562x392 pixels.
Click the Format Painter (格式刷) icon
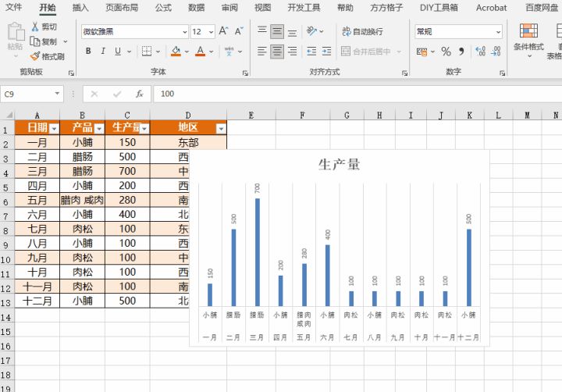[x=35, y=56]
